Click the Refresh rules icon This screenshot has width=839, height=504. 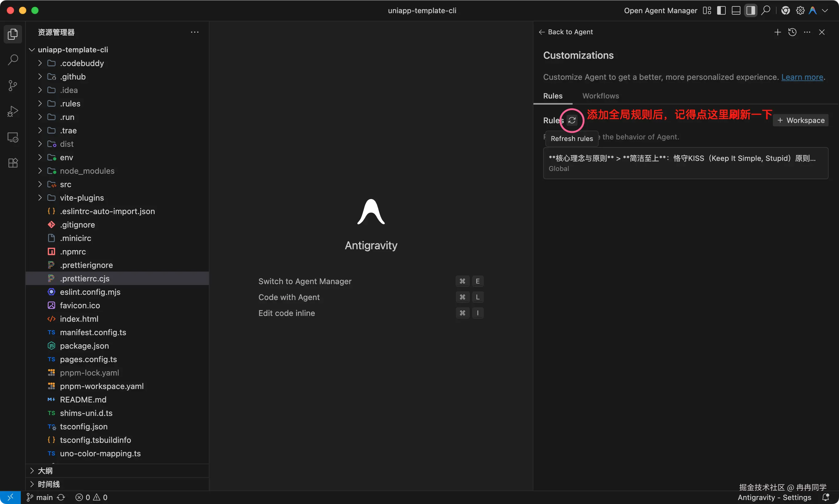pyautogui.click(x=572, y=120)
